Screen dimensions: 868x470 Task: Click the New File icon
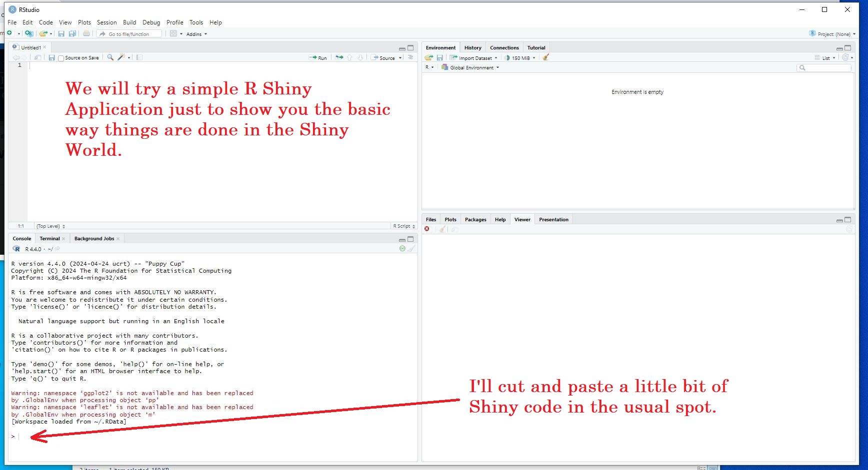[x=9, y=33]
